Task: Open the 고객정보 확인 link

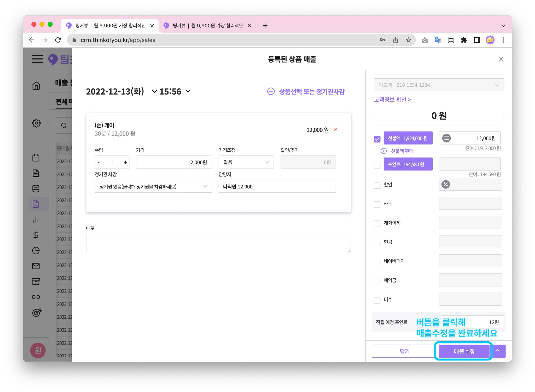Action: pyautogui.click(x=392, y=100)
